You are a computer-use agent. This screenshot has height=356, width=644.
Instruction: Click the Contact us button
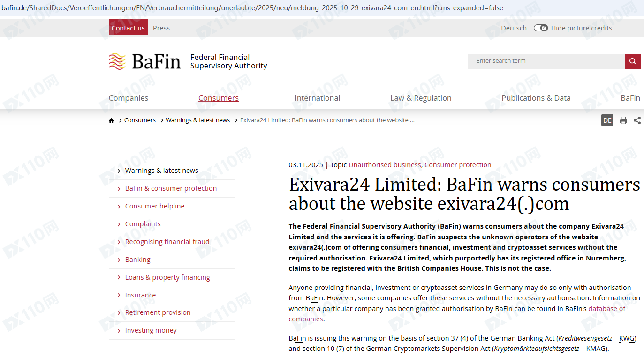128,28
